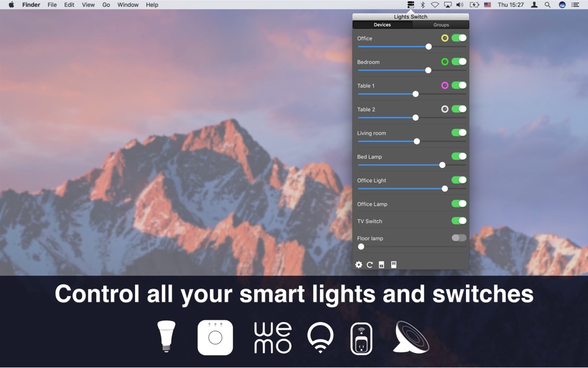
Task: Open the Finder Go menu
Action: point(106,4)
